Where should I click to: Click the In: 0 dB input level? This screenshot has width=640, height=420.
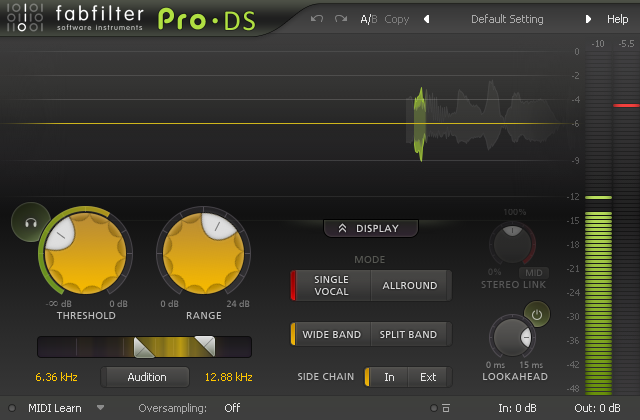[x=517, y=408]
